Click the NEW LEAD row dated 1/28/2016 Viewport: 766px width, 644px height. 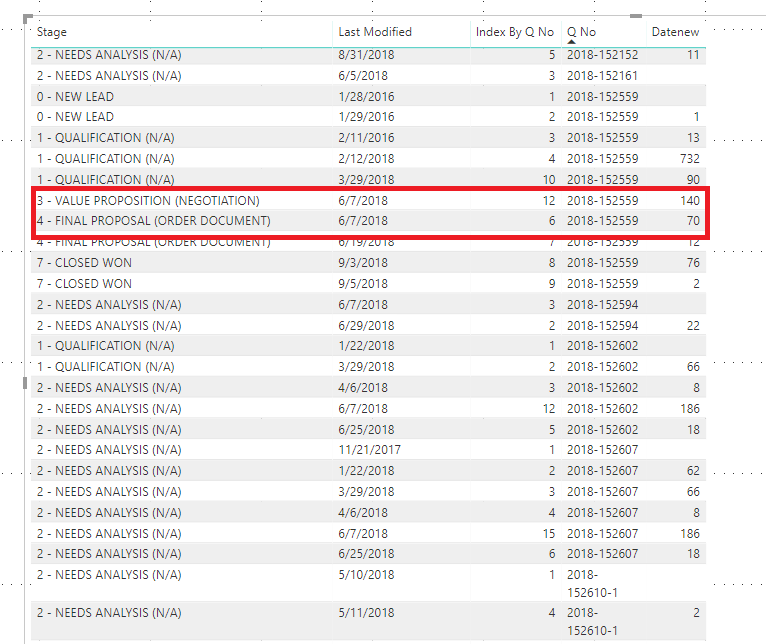pos(368,97)
